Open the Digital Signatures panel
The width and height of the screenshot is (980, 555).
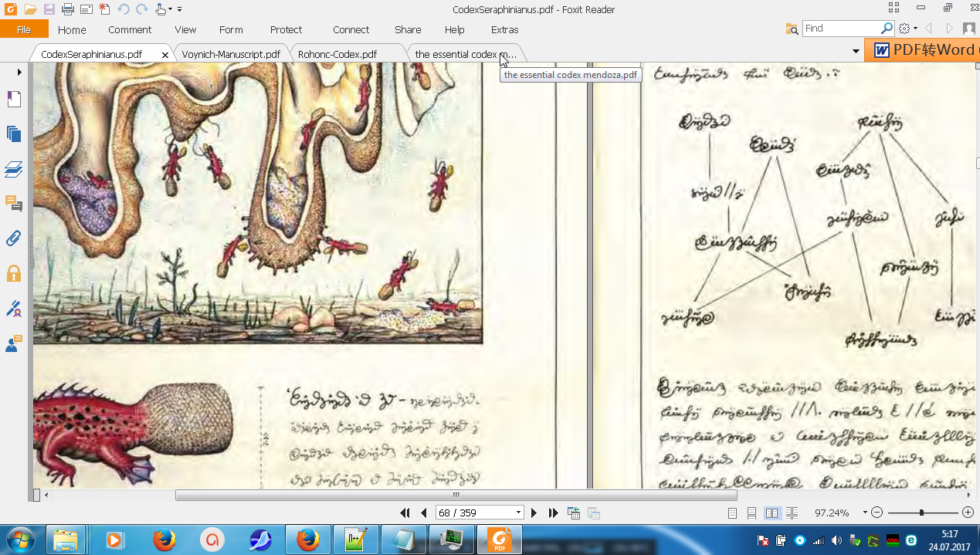14,309
